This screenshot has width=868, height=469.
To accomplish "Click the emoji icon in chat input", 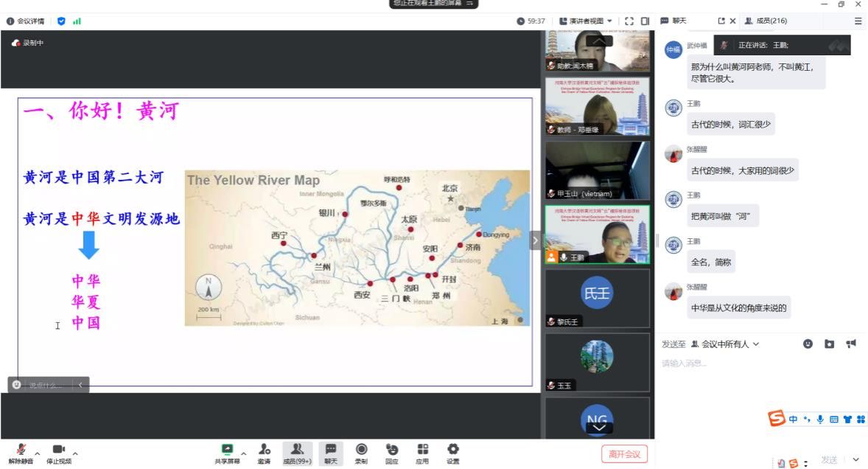I will 808,344.
